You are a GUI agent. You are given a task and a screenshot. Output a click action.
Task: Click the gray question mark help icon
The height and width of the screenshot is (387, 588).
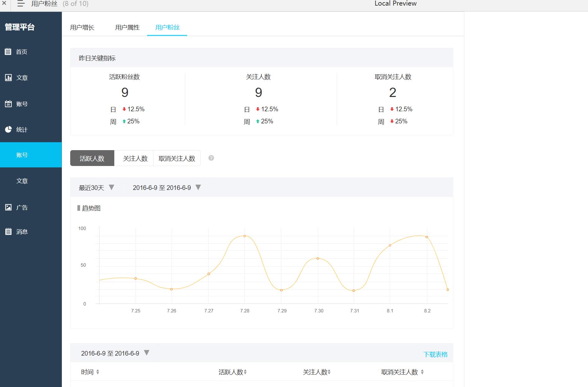click(211, 158)
